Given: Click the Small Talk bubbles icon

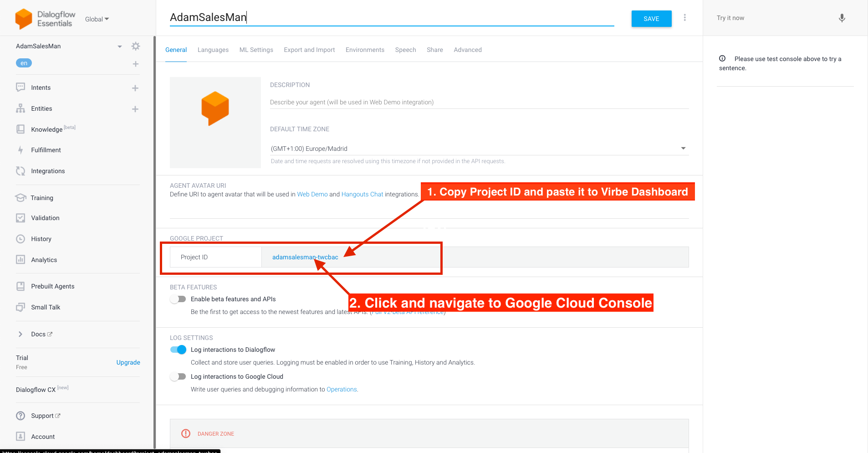Looking at the screenshot, I should pos(20,307).
